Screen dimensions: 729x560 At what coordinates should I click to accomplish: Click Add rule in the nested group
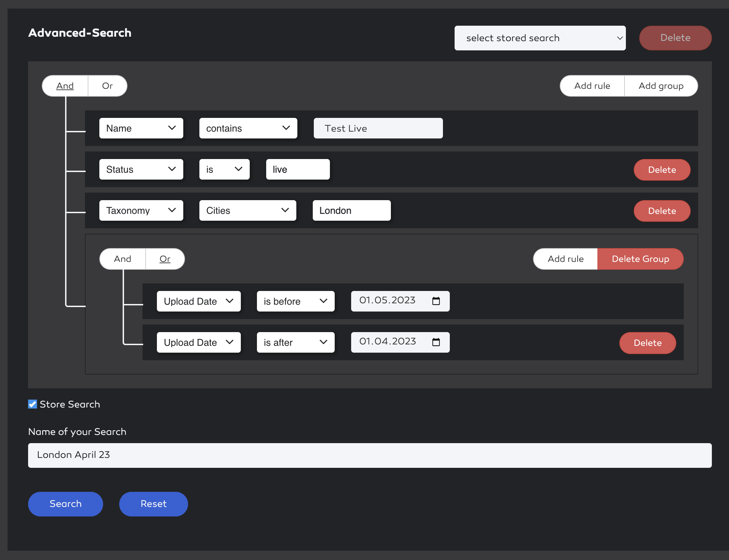[565, 259]
